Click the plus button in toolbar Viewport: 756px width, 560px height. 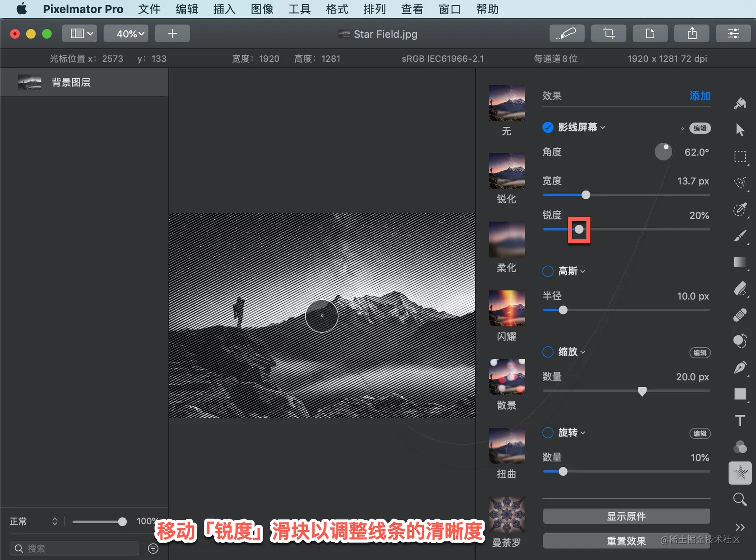(x=172, y=34)
